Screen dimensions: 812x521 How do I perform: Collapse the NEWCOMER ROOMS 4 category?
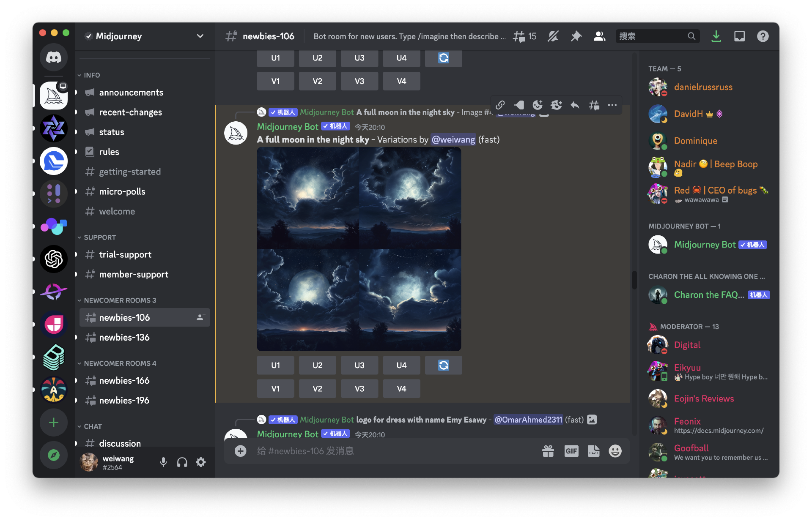[120, 363]
